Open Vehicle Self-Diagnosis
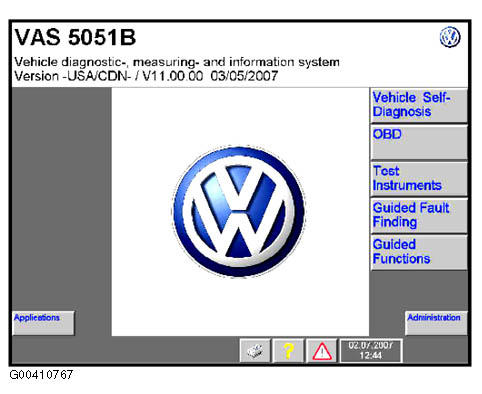The height and width of the screenshot is (394, 482). pos(419,105)
